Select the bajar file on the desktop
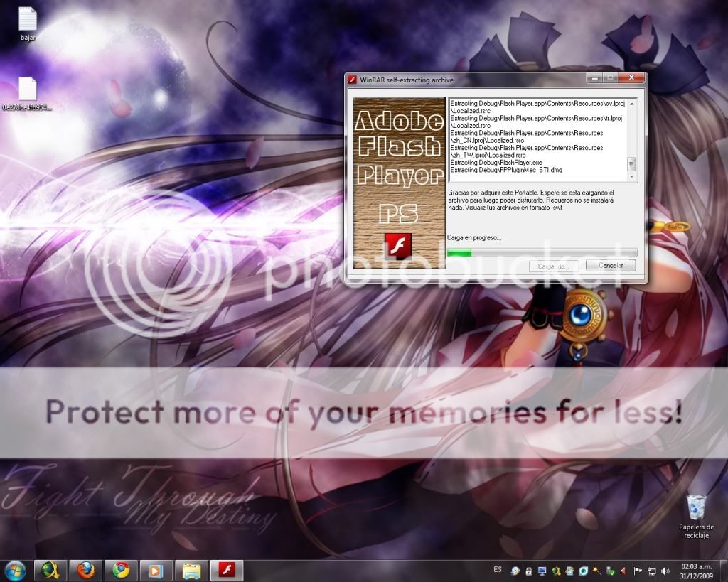 point(28,24)
